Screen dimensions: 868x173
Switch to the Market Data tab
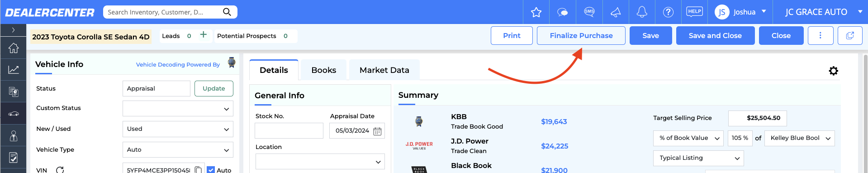(384, 70)
